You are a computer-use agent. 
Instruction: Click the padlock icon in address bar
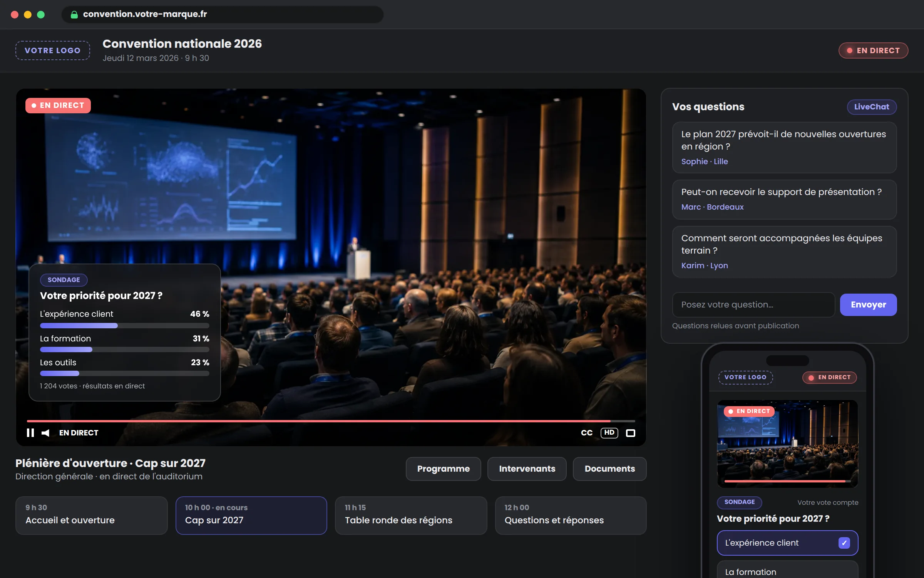[x=74, y=14]
